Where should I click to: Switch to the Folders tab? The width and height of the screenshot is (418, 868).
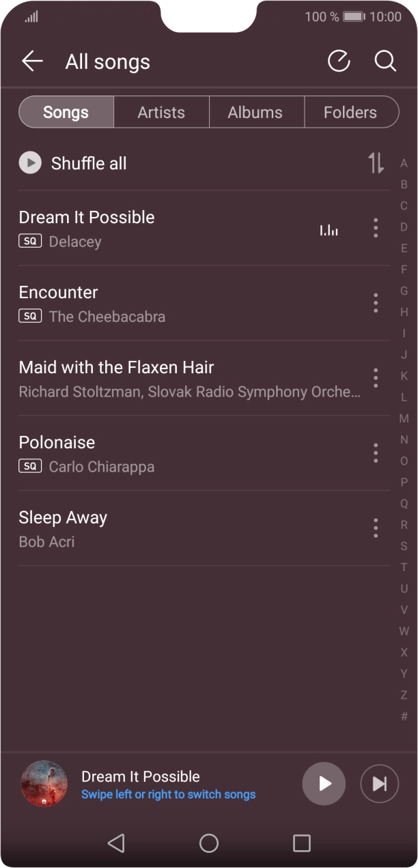tap(350, 113)
